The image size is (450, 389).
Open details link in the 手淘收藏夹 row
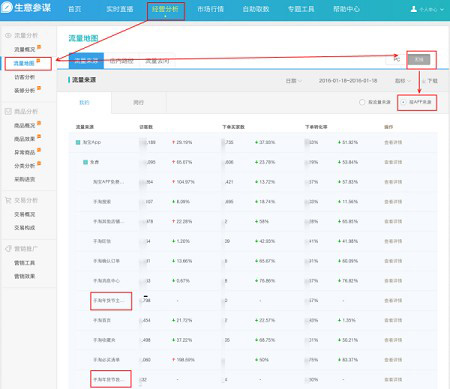tap(393, 340)
